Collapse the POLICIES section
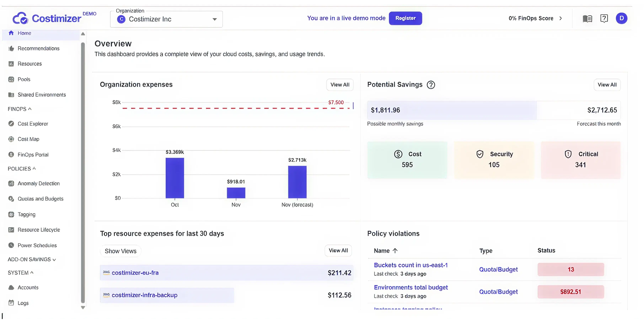 click(22, 168)
